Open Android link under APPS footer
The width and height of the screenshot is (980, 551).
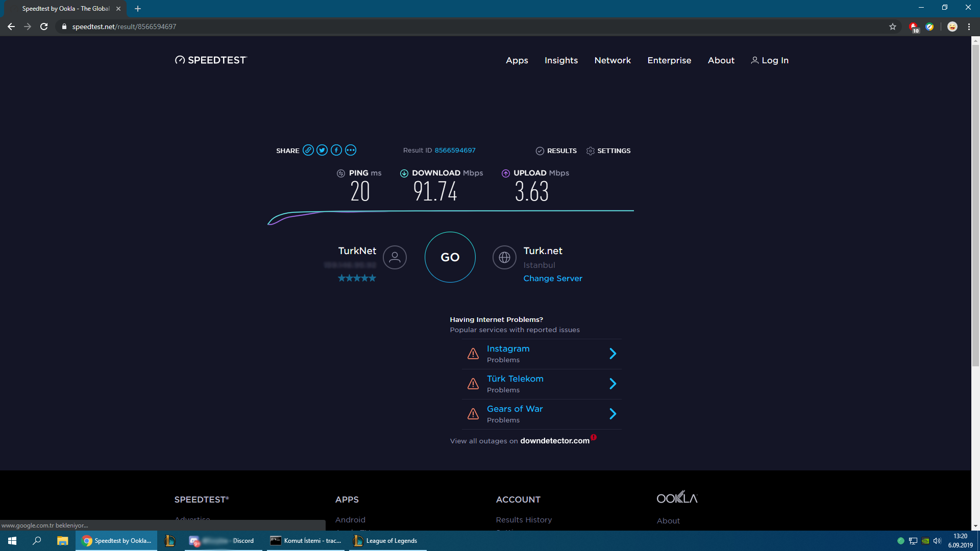(x=350, y=520)
